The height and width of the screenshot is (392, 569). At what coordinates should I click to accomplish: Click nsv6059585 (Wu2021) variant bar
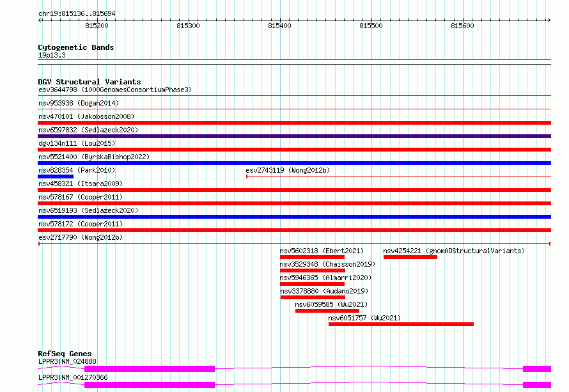click(x=327, y=311)
